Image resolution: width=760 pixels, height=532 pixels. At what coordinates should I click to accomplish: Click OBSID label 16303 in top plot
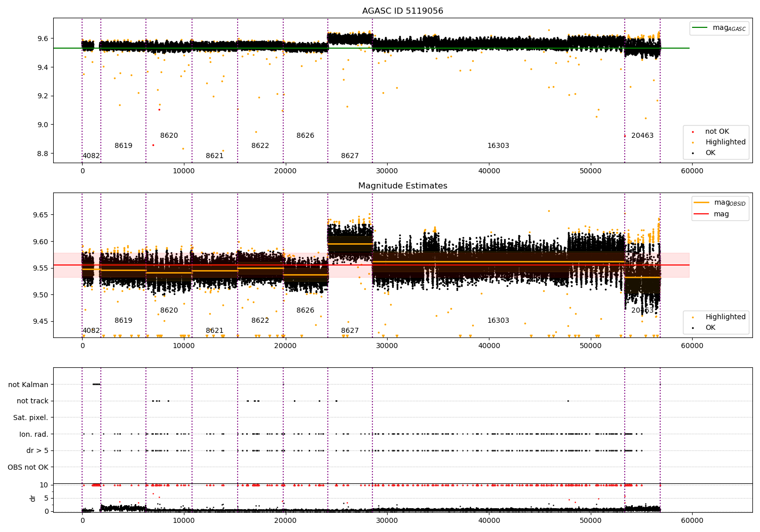click(x=499, y=146)
